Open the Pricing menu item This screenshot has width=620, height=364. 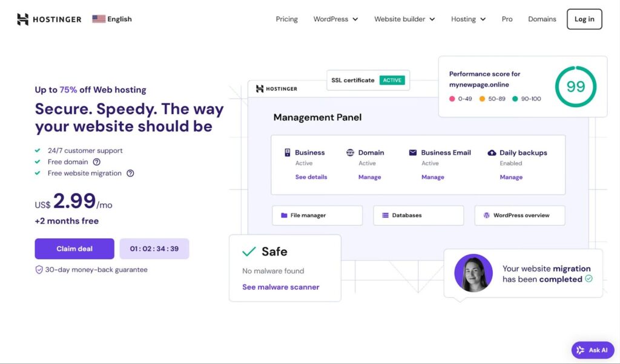coord(286,19)
